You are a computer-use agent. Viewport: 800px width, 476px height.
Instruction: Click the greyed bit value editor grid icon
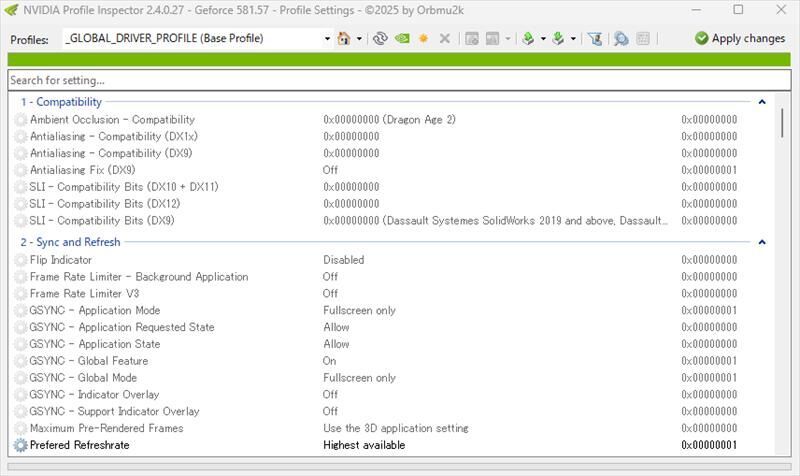point(643,38)
